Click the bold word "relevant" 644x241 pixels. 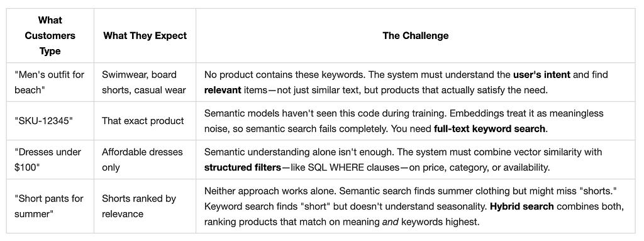click(x=223, y=90)
